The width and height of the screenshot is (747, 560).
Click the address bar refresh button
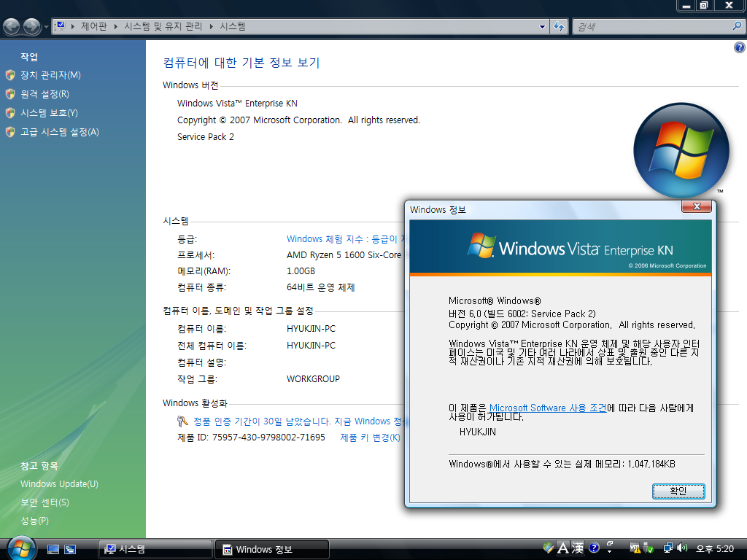559,27
